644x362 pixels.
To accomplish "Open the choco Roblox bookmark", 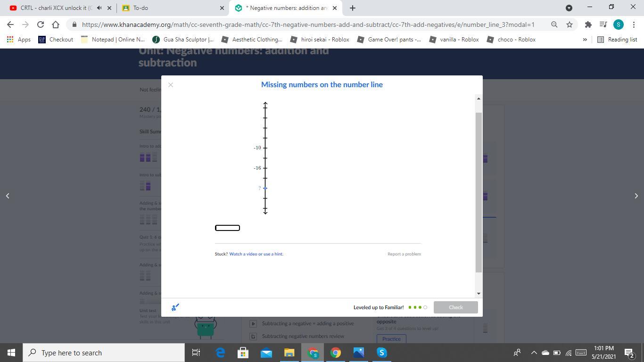I will pyautogui.click(x=511, y=40).
